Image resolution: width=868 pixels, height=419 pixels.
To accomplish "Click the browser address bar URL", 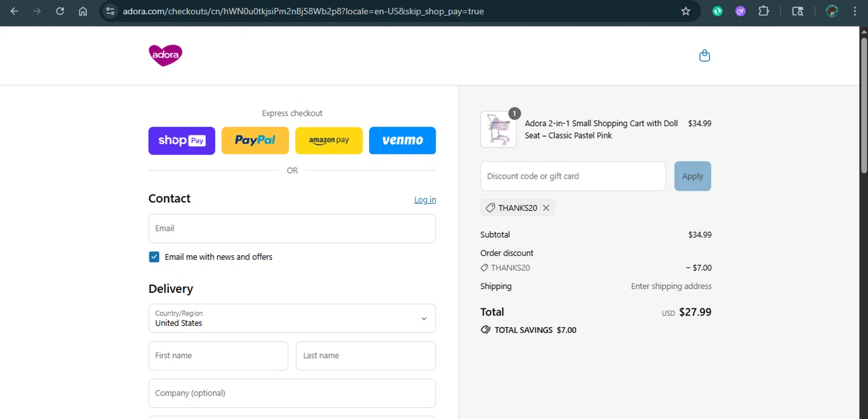I will [x=303, y=11].
